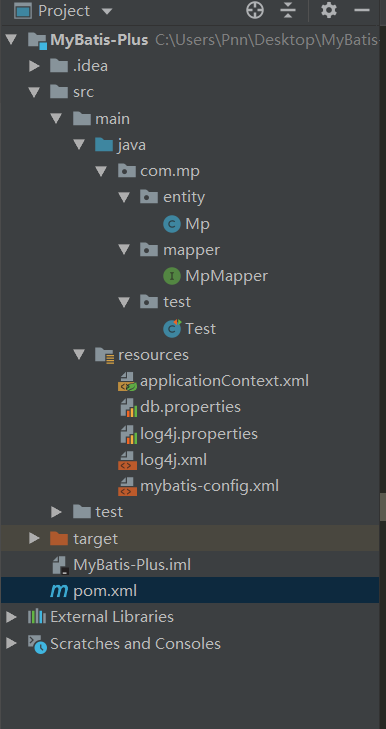
Task: Select the applicationContext.xml file name
Action: (225, 381)
